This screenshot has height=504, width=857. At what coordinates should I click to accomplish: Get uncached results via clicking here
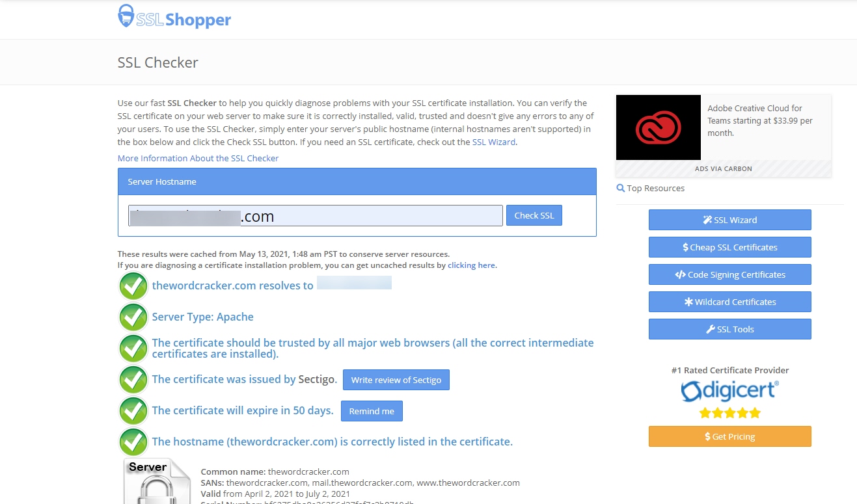tap(472, 265)
